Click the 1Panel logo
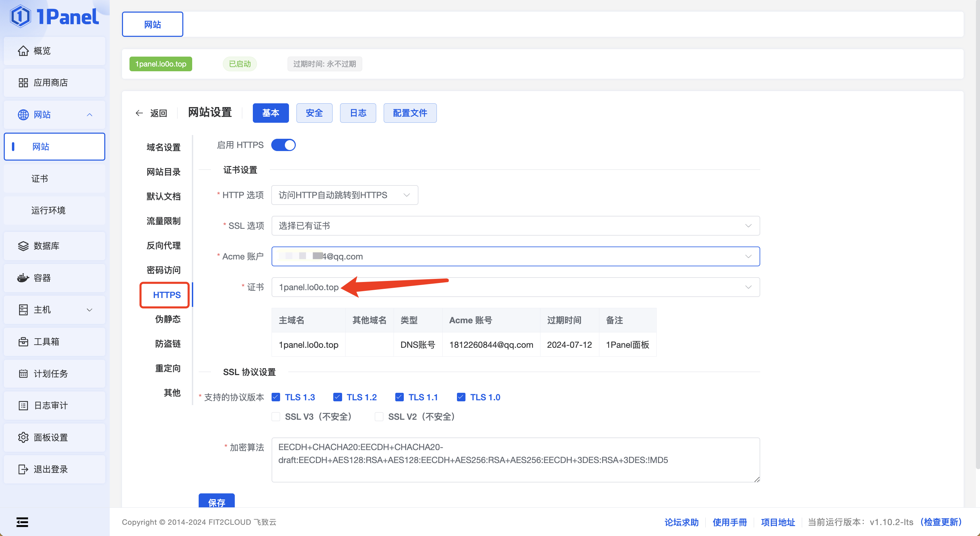980x536 pixels. point(55,17)
